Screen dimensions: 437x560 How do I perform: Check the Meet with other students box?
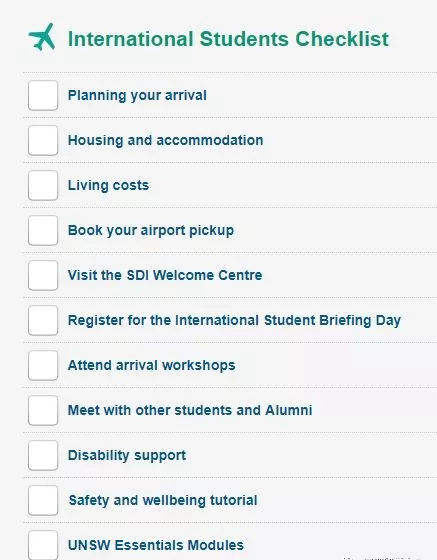click(43, 410)
